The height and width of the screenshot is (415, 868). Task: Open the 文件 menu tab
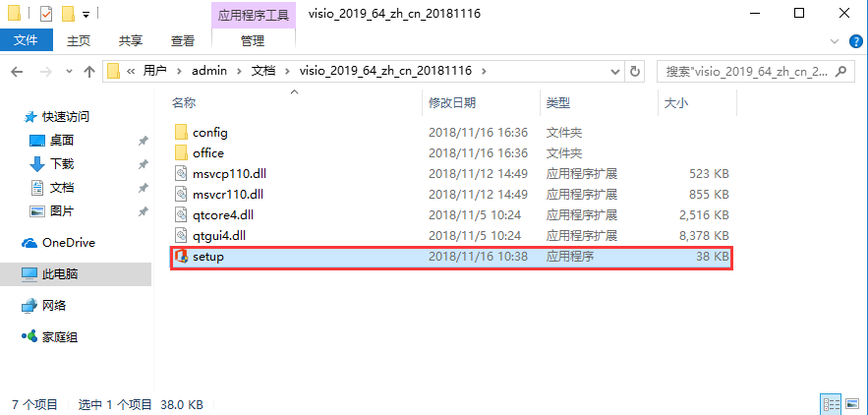click(26, 40)
